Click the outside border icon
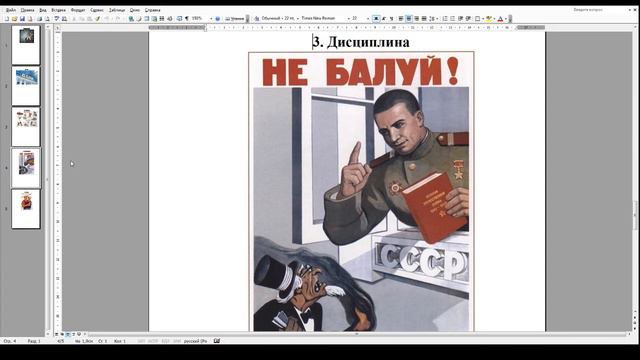The width and height of the screenshot is (640, 360). [x=478, y=18]
